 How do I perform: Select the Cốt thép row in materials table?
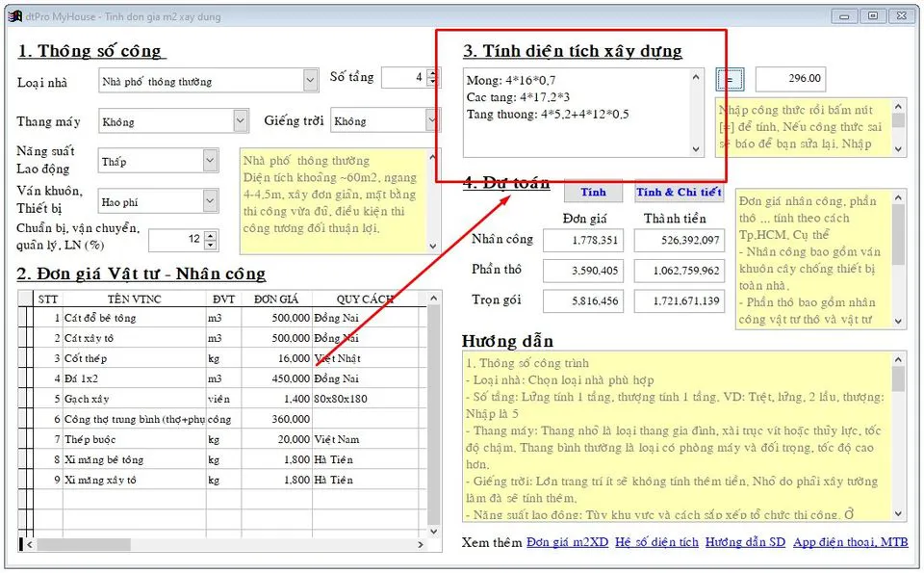135,358
